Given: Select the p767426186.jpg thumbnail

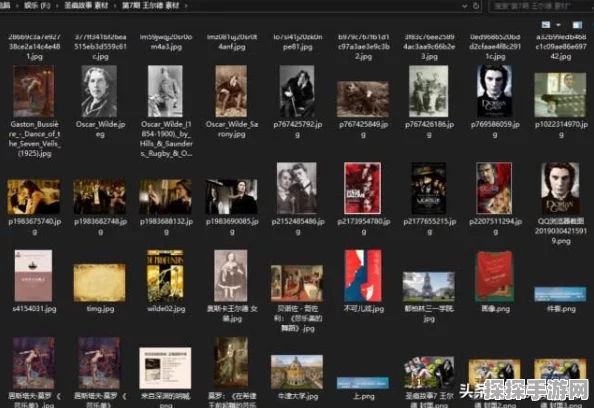Looking at the screenshot, I should [429, 91].
